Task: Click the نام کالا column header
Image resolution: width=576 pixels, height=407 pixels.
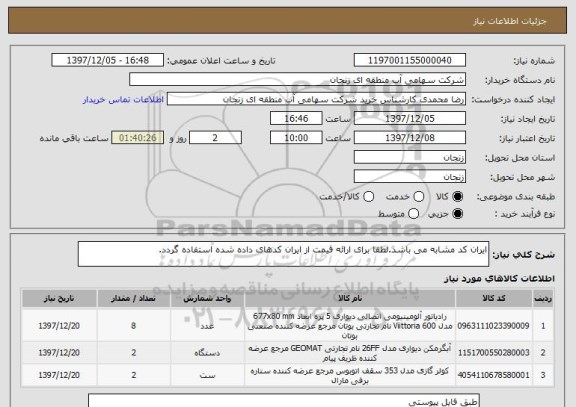Action: (350, 298)
